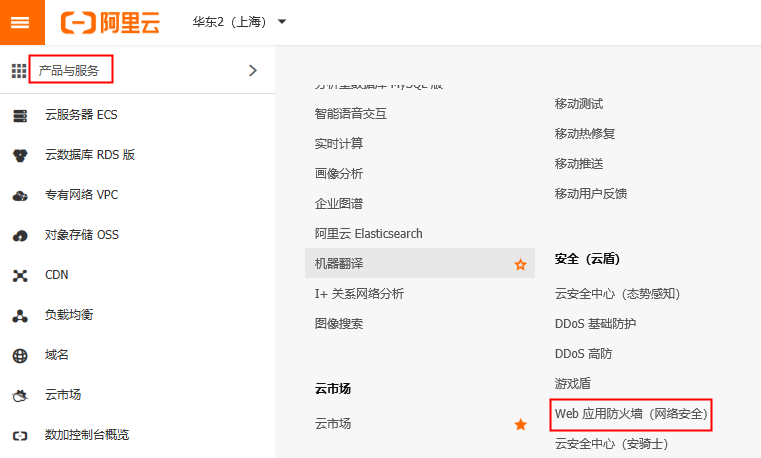Open 云安全中心（态势感知）
This screenshot has width=761, height=458.
618,294
